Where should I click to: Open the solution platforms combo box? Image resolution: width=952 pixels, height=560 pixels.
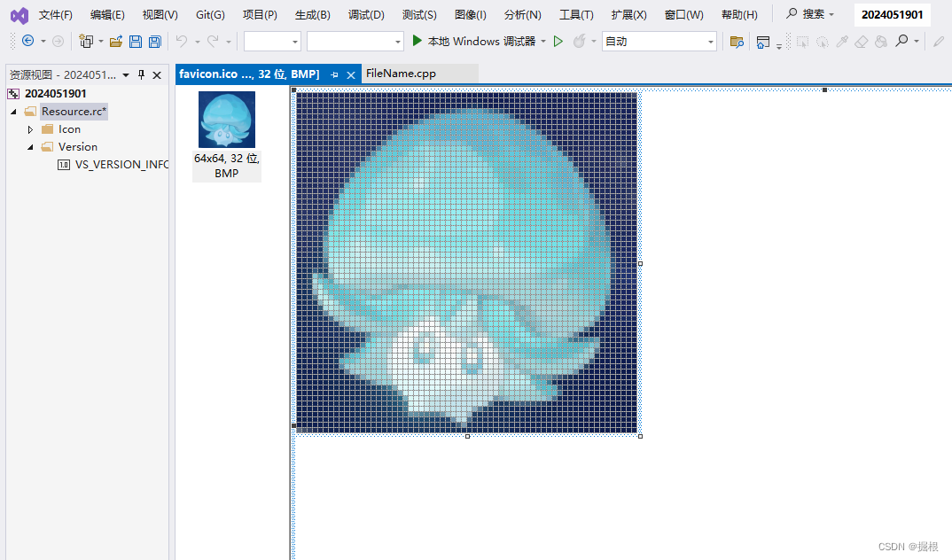[355, 42]
